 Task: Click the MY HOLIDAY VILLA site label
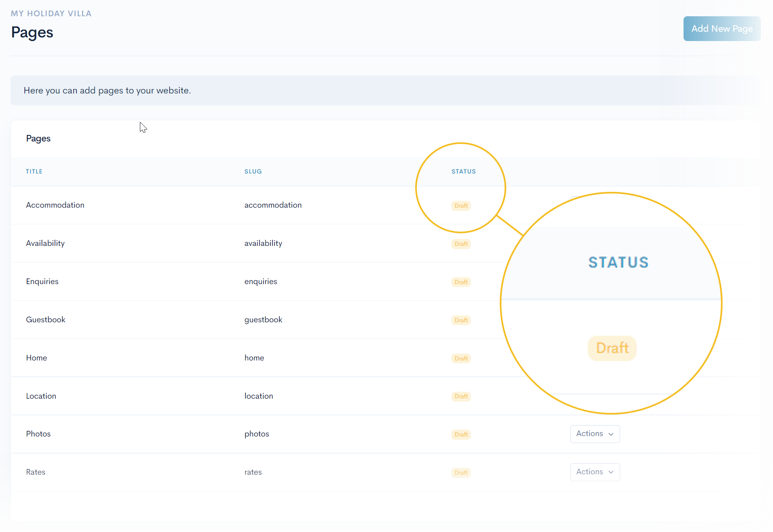pyautogui.click(x=51, y=13)
